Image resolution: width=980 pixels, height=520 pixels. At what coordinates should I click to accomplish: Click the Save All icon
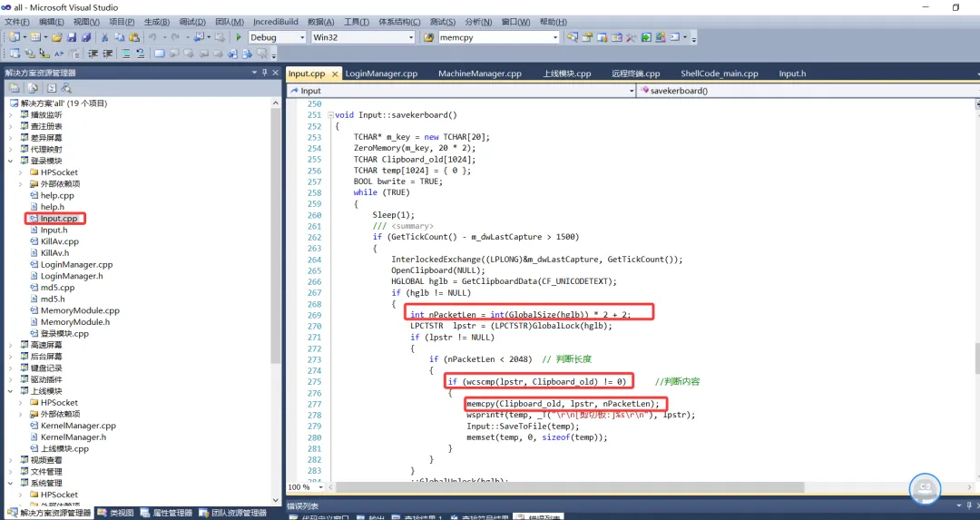point(86,37)
